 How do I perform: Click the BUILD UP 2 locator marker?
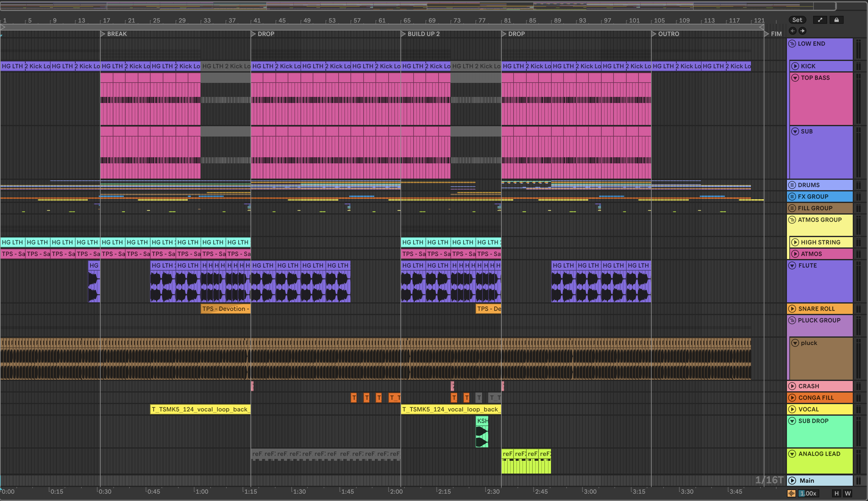click(403, 34)
